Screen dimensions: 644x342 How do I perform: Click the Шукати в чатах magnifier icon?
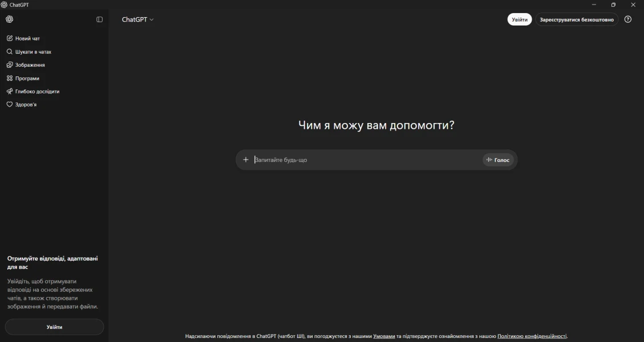coord(10,51)
